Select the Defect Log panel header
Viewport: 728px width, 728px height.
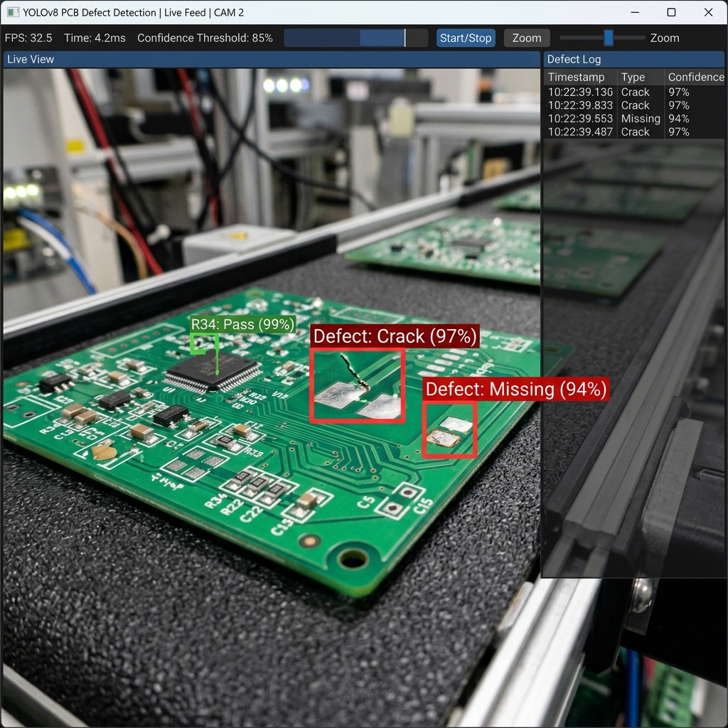[633, 60]
